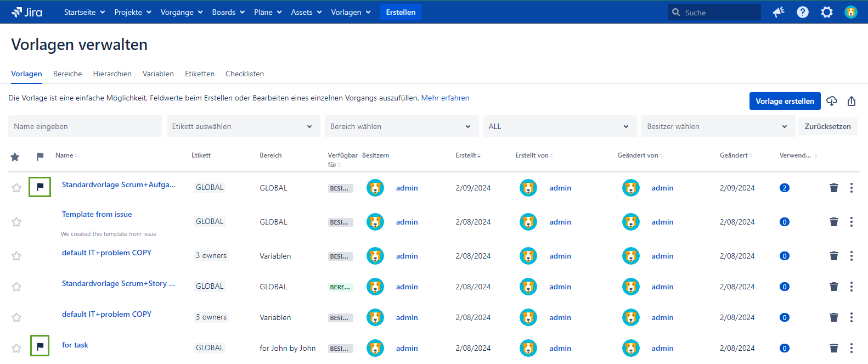Delete the 'Template from issue' template
The height and width of the screenshot is (364, 868).
point(833,222)
